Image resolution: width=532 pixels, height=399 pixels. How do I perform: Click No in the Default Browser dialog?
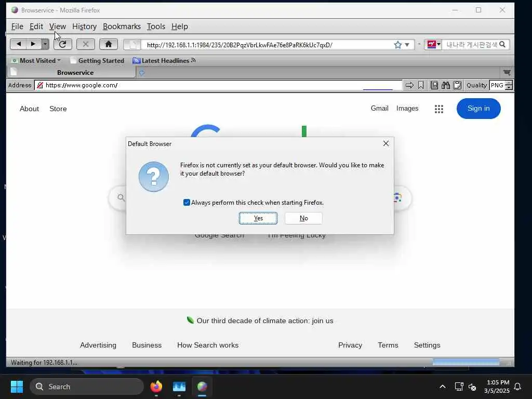(303, 218)
